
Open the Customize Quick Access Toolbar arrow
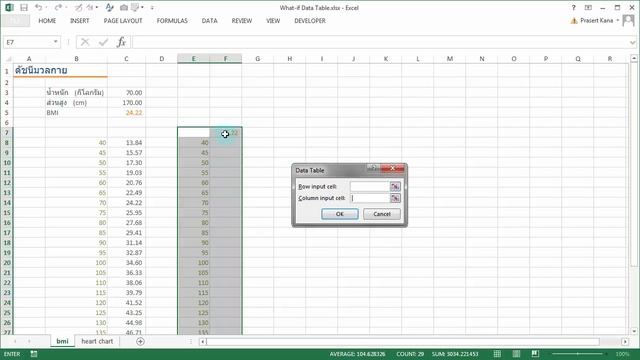click(152, 8)
